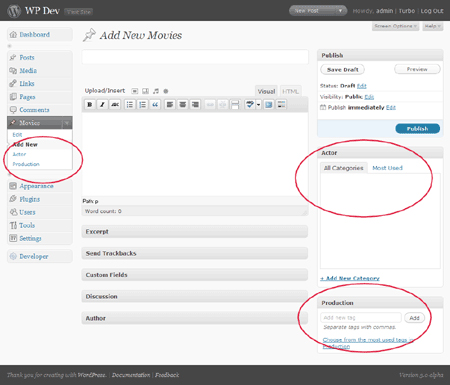Screen dimensions: 450x385
Task: Toggle fullscreen editing mode
Action: click(269, 105)
